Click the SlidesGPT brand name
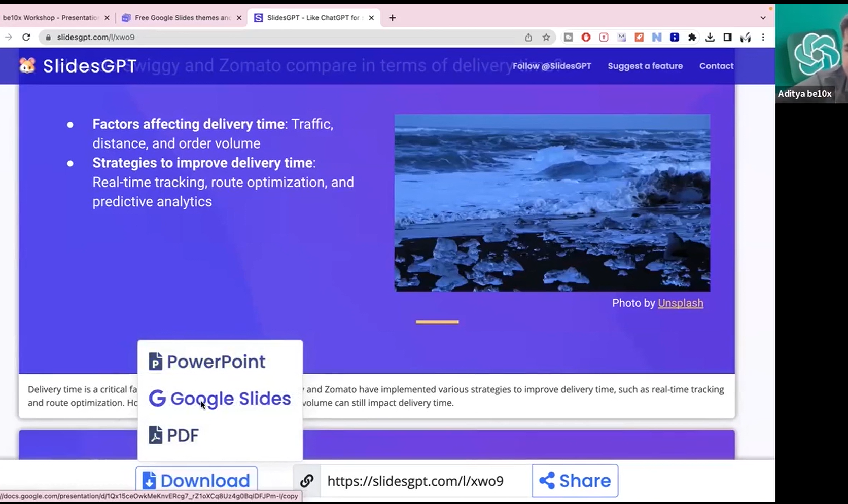Image resolution: width=848 pixels, height=504 pixels. click(90, 66)
